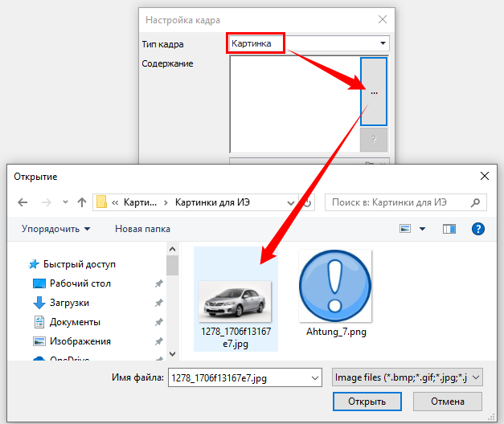Click Новая папка in toolbar
This screenshot has height=424, width=504.
(x=142, y=229)
